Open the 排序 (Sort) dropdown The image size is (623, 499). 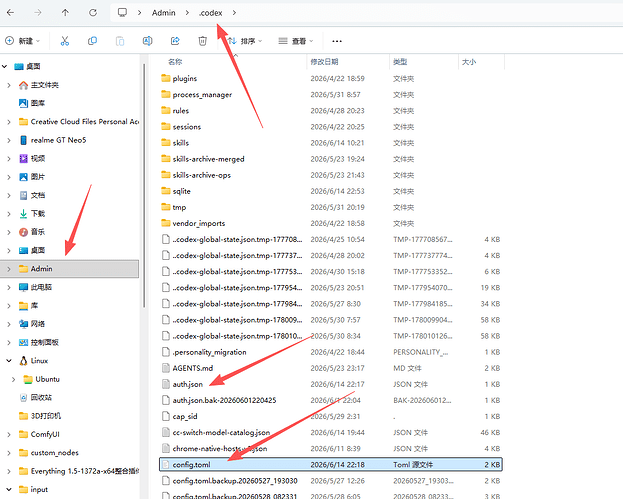point(245,41)
